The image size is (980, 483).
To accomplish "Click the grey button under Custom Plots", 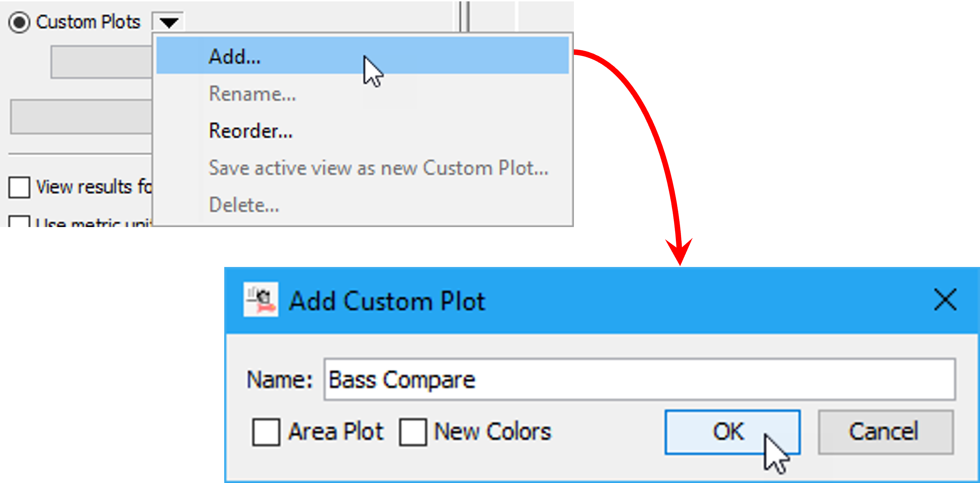I will tap(101, 62).
